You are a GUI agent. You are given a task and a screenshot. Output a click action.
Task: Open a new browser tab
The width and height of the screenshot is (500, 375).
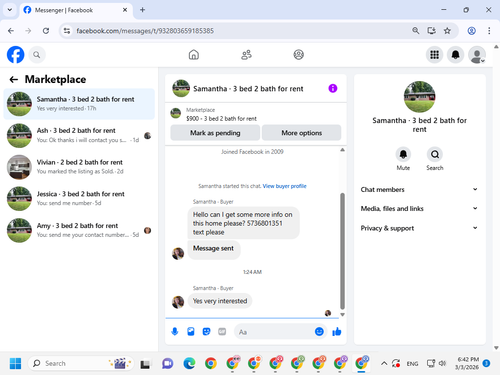pyautogui.click(x=142, y=10)
